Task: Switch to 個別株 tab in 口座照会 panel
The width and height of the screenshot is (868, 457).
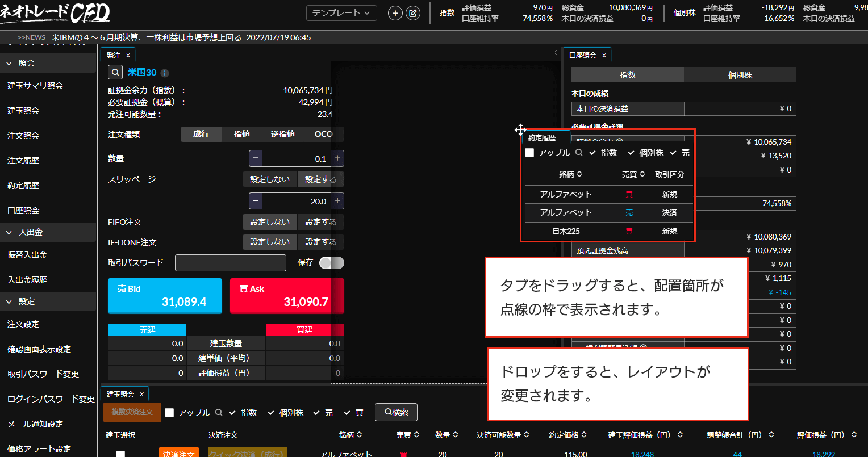Action: [740, 75]
